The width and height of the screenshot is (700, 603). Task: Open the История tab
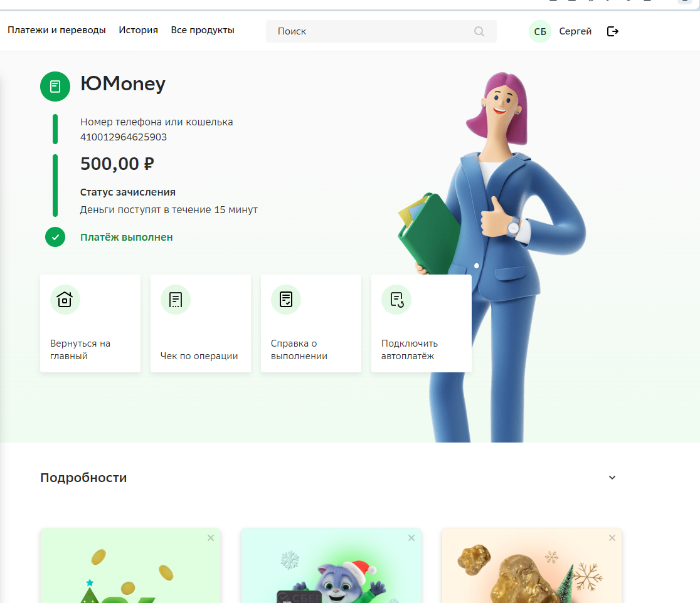tap(139, 30)
